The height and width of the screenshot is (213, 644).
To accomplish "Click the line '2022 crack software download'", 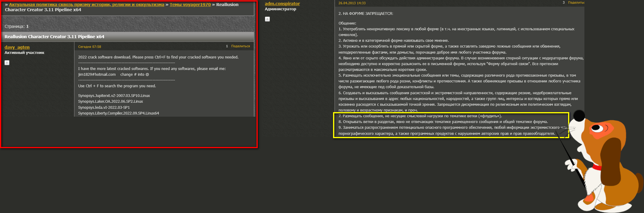I will [158, 57].
